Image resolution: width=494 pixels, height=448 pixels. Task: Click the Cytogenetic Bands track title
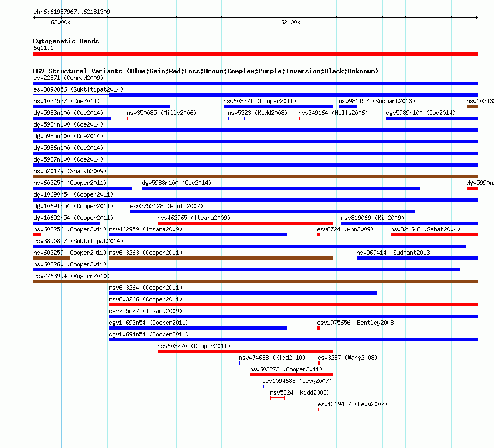tap(66, 41)
